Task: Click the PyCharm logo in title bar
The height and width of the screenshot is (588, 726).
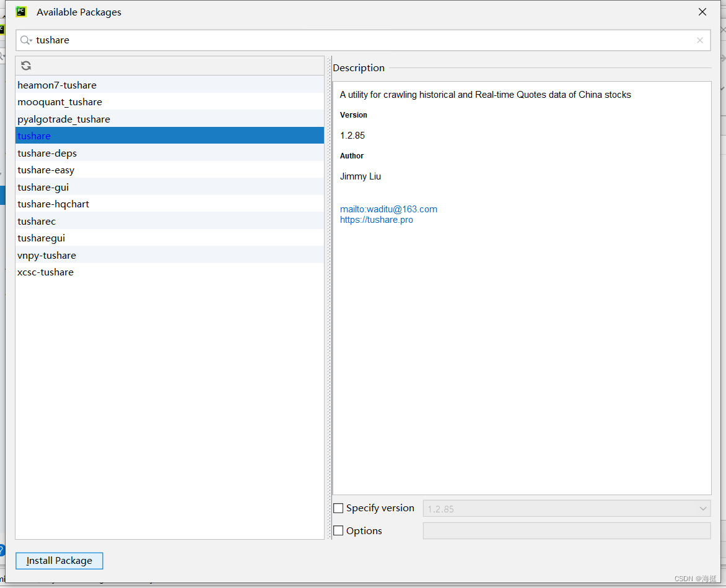Action: tap(21, 12)
